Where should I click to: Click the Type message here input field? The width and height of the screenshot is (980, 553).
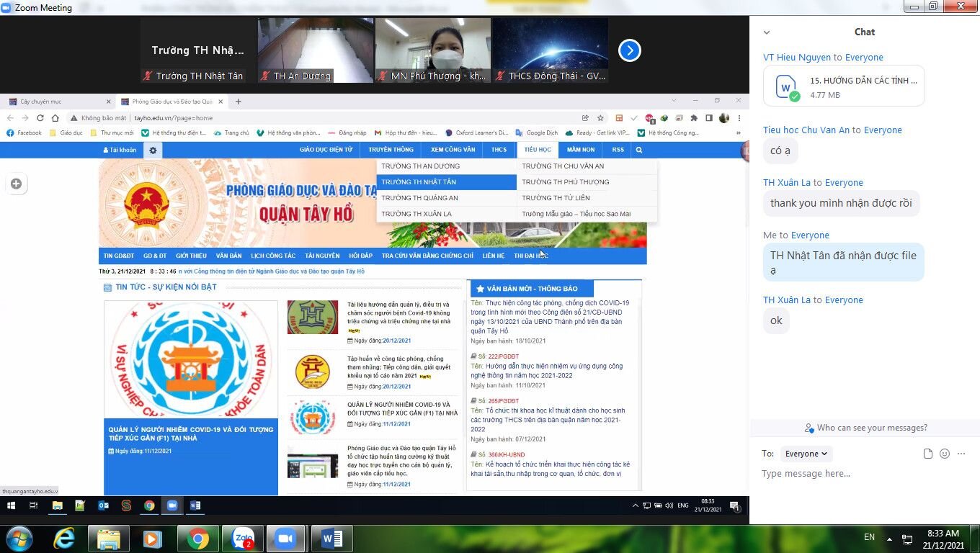[x=829, y=473]
